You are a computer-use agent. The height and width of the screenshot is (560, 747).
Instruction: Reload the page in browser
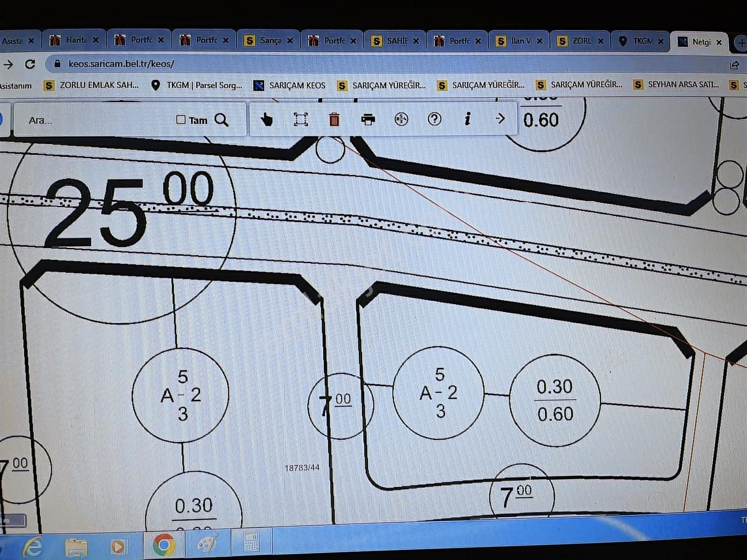(x=30, y=64)
